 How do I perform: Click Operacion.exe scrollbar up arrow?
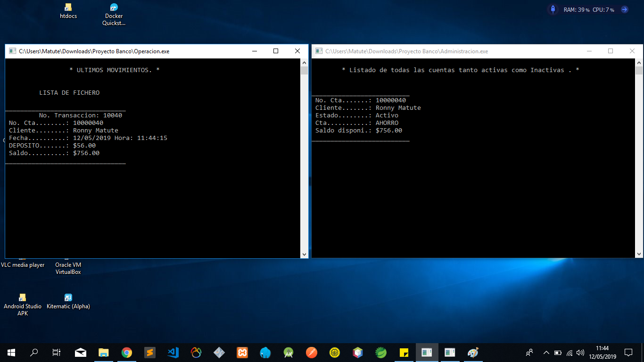(x=305, y=62)
